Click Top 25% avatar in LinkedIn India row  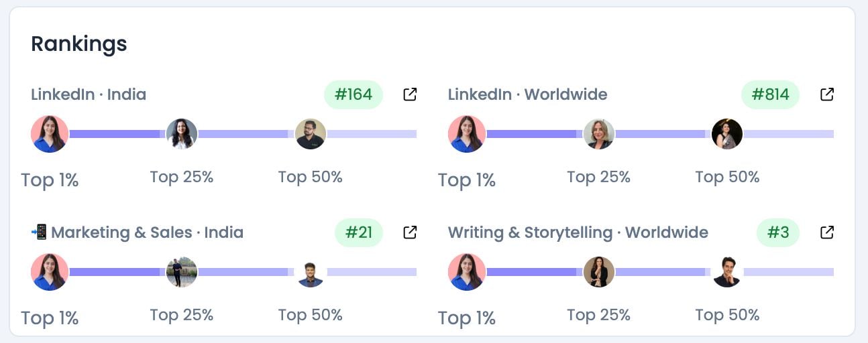182,134
